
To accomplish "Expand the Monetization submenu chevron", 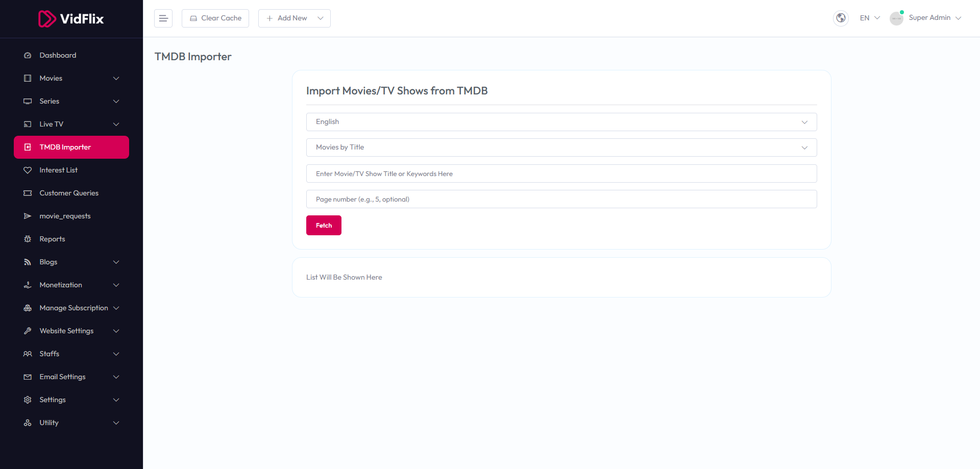I will pyautogui.click(x=116, y=285).
